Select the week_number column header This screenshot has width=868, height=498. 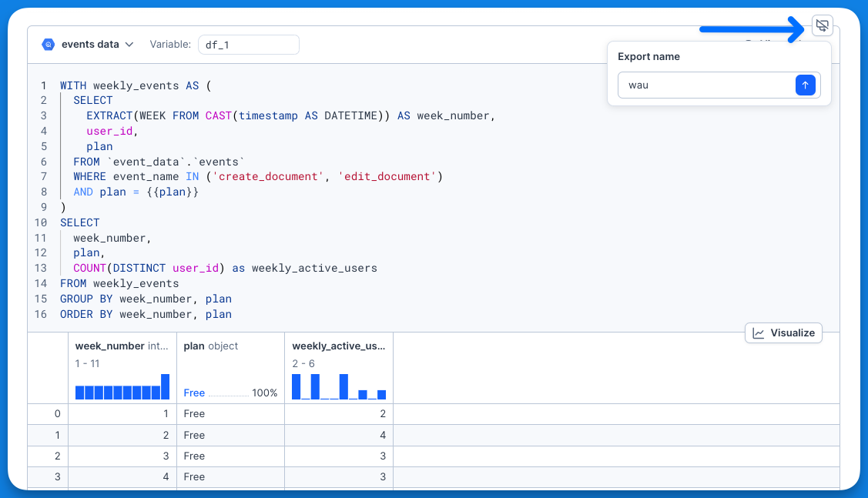122,346
